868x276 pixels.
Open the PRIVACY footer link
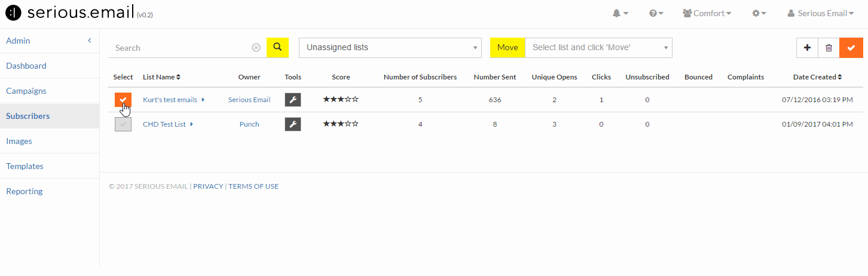(208, 186)
